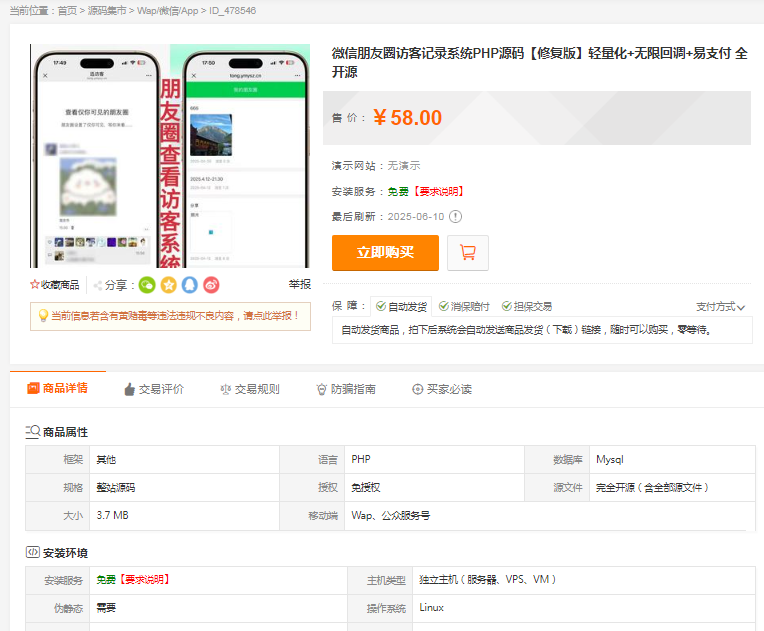Image resolution: width=764 pixels, height=631 pixels.
Task: Select the 自动发货 guarantee tab
Action: point(401,306)
